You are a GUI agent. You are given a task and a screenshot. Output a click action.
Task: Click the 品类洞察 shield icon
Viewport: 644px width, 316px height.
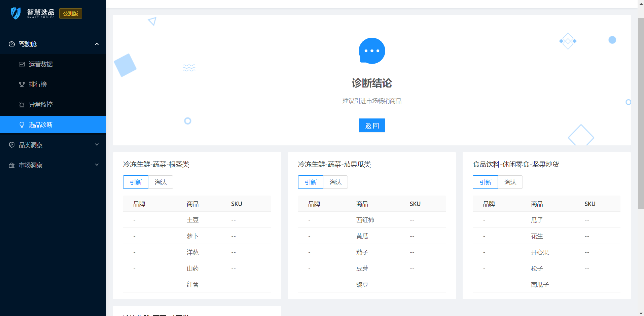coord(12,145)
